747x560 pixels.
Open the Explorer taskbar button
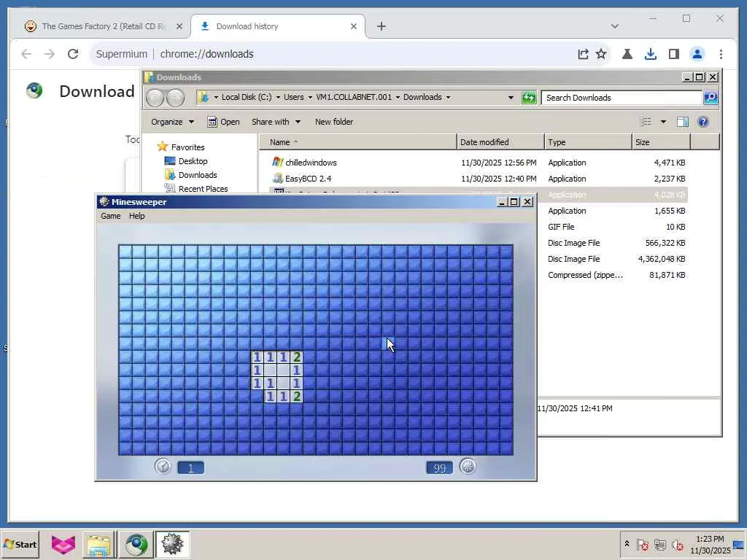(x=98, y=544)
